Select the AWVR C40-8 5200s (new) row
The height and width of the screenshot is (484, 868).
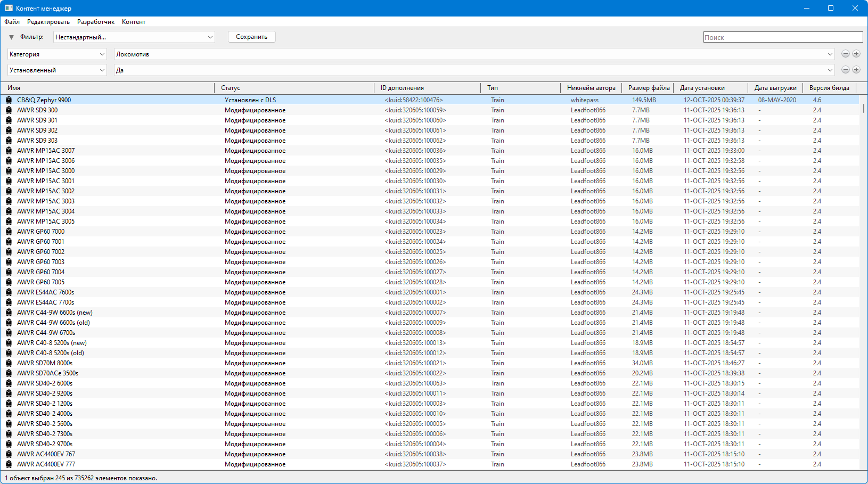click(429, 343)
